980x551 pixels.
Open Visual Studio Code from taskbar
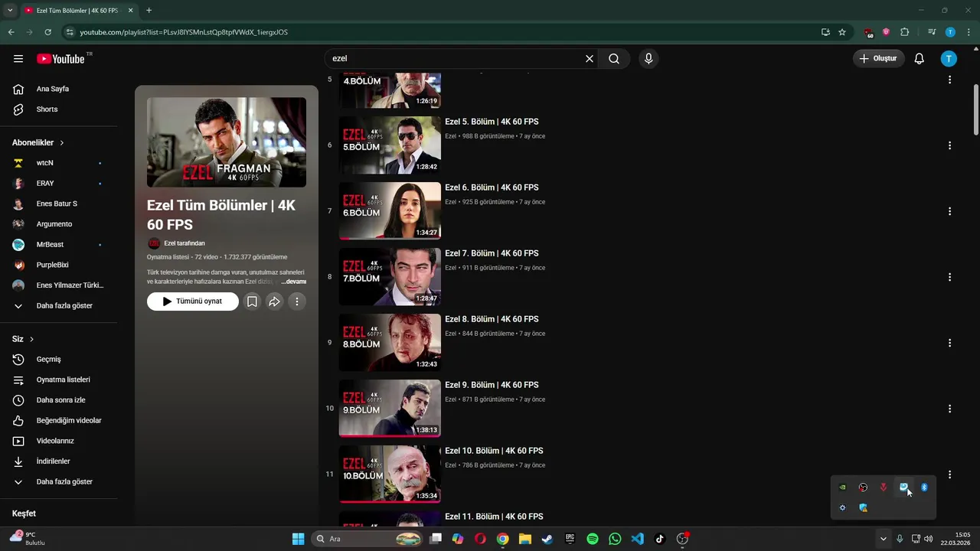tap(638, 539)
